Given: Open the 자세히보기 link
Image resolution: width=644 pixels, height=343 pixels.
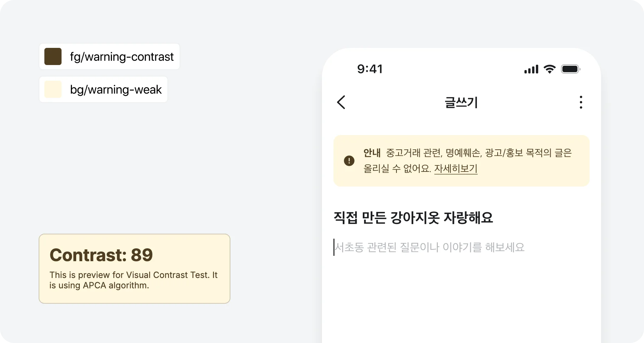Looking at the screenshot, I should click(456, 169).
